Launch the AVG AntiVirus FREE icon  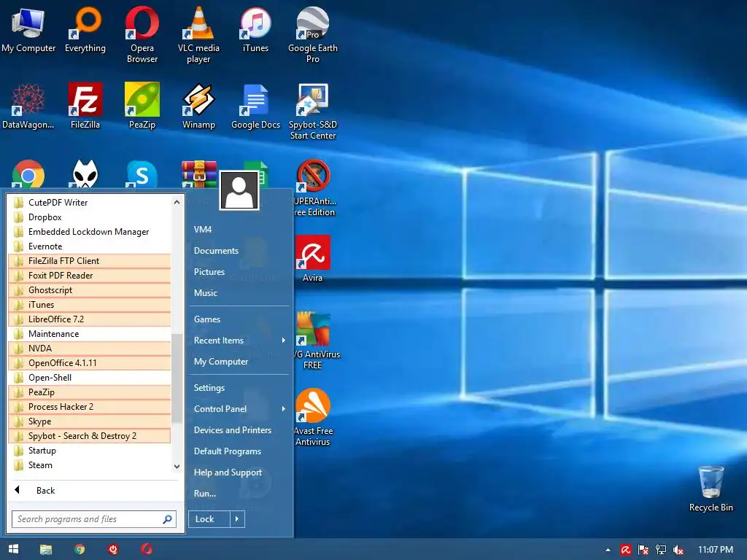(x=312, y=341)
